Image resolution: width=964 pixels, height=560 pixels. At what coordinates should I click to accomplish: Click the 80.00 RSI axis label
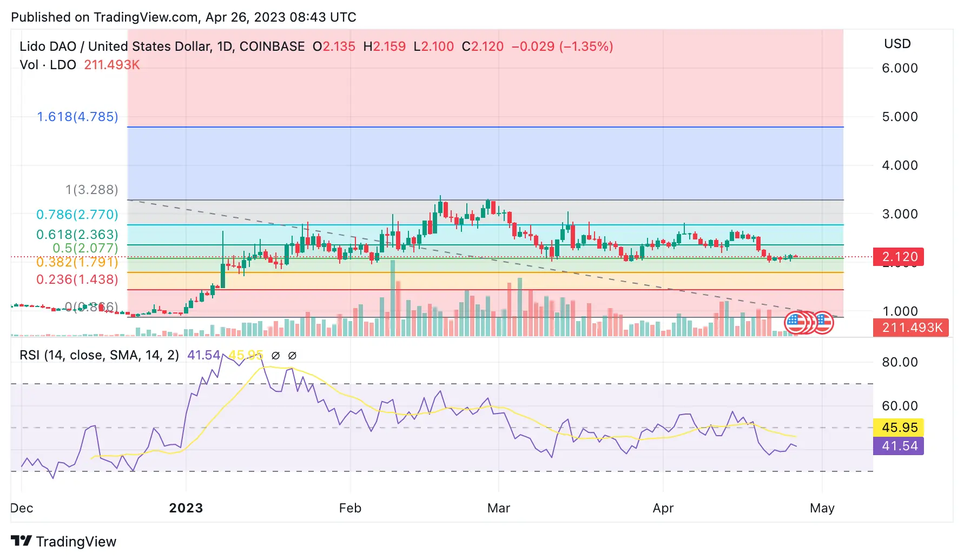(x=900, y=362)
